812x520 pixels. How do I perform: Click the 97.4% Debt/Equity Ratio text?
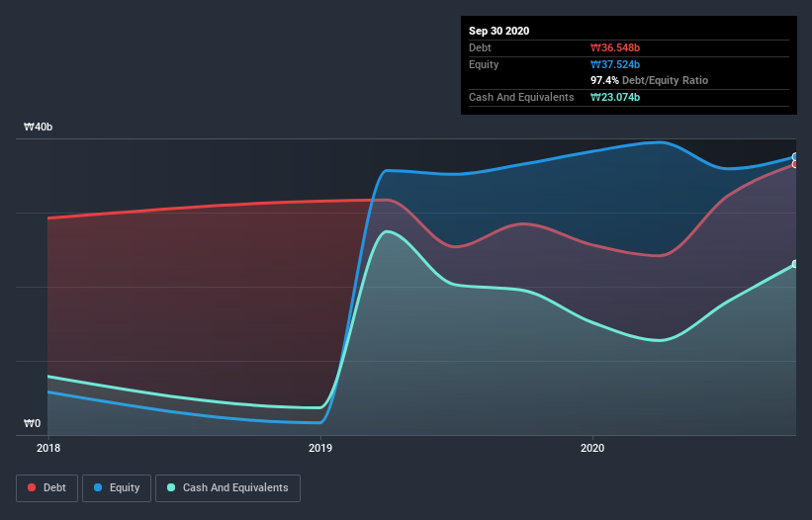click(x=650, y=80)
